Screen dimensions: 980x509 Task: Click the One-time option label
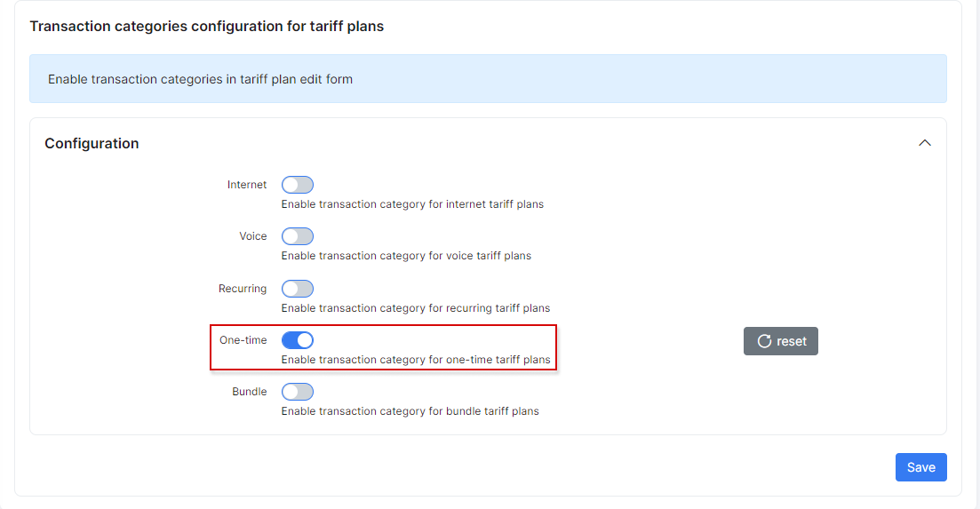tap(243, 340)
